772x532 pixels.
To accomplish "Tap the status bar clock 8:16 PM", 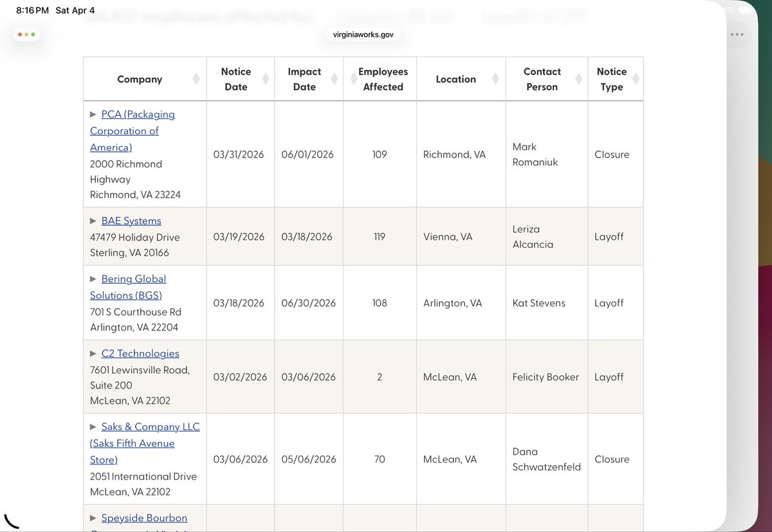I will click(x=32, y=11).
